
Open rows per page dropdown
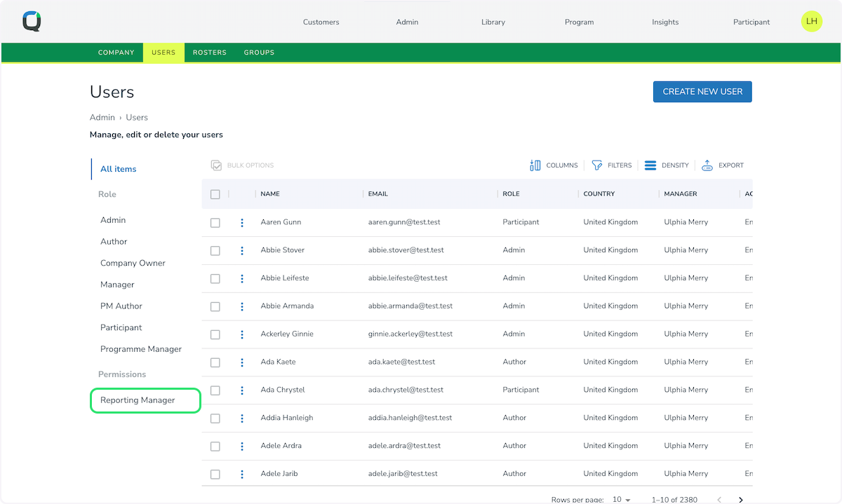click(x=621, y=500)
